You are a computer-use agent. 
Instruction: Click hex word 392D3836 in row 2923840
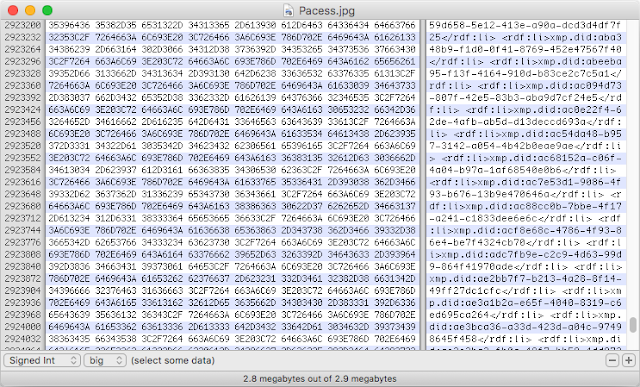(x=69, y=267)
